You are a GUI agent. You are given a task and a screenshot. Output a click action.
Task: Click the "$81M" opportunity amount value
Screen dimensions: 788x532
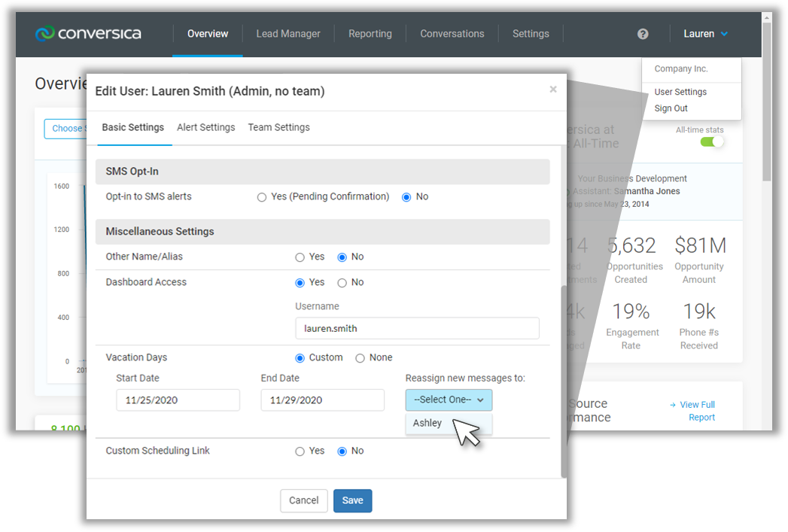point(700,245)
